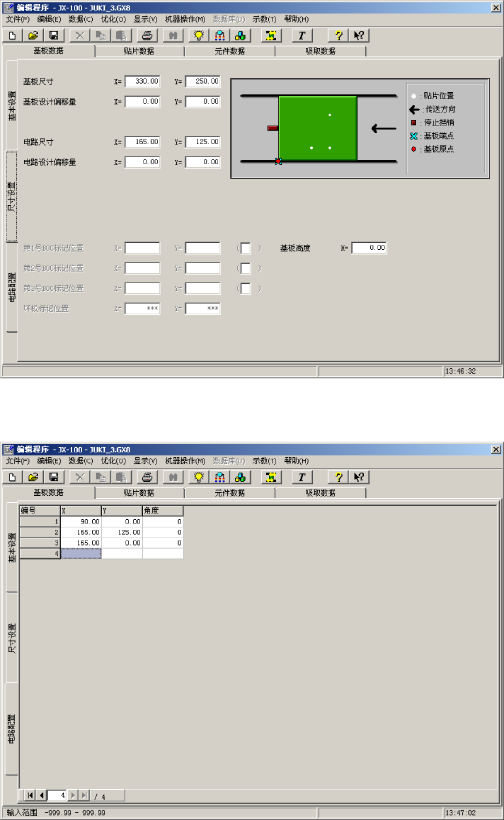Click yellow question mark icon in X/Y table window
This screenshot has width=504, height=820.
[x=339, y=477]
